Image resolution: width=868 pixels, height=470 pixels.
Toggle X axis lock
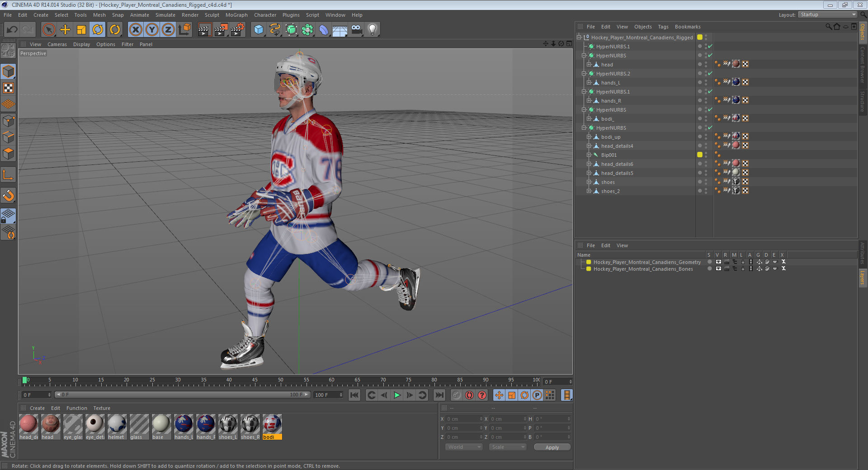tap(135, 30)
